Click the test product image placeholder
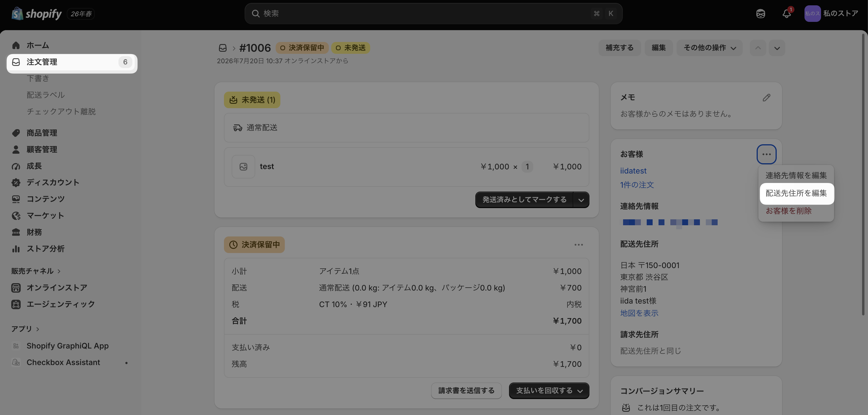The image size is (868, 415). click(x=243, y=166)
